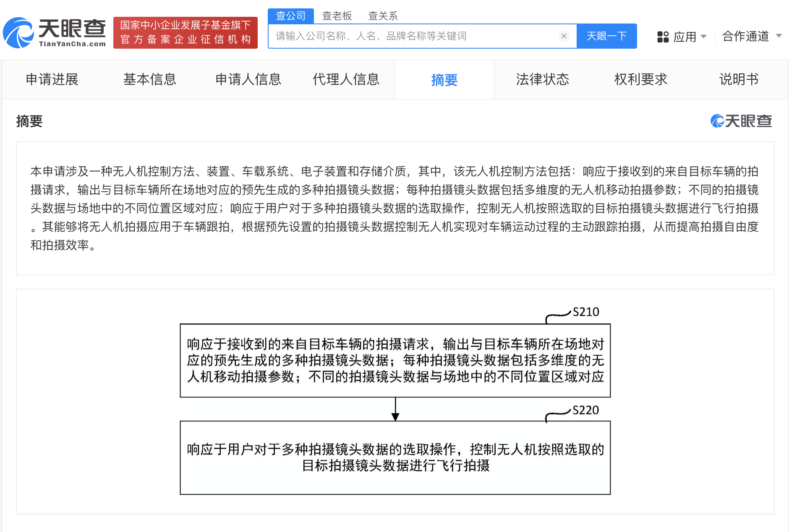The height and width of the screenshot is (532, 789).
Task: Go to the 基本信息 tab
Action: [x=150, y=79]
